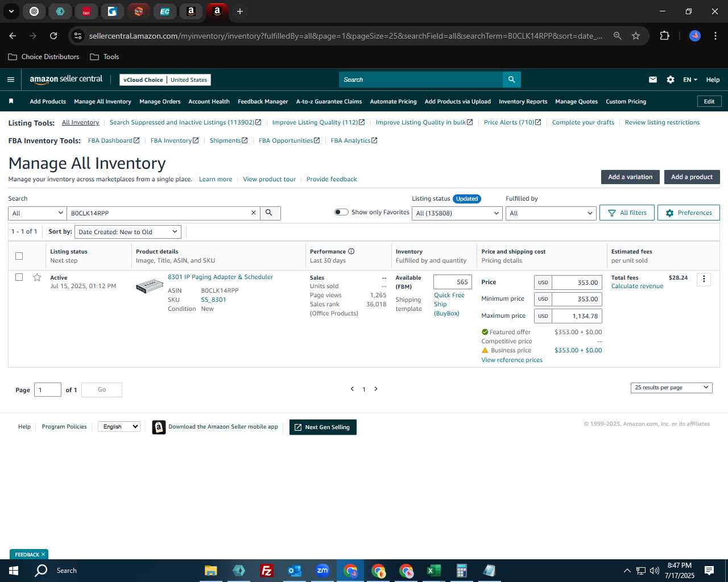
Task: Open Inventory Reports nav item
Action: 523,101
